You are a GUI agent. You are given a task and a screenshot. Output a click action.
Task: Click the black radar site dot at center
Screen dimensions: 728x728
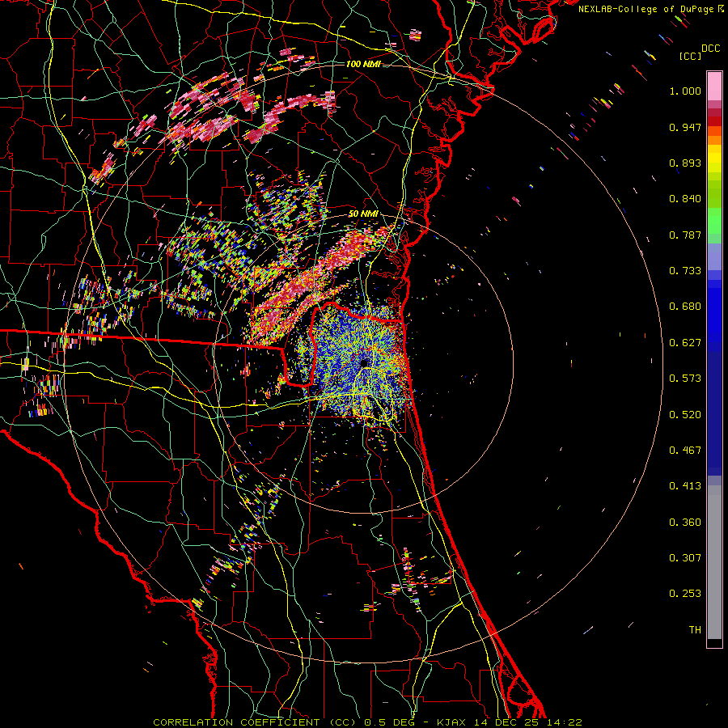[x=364, y=362]
